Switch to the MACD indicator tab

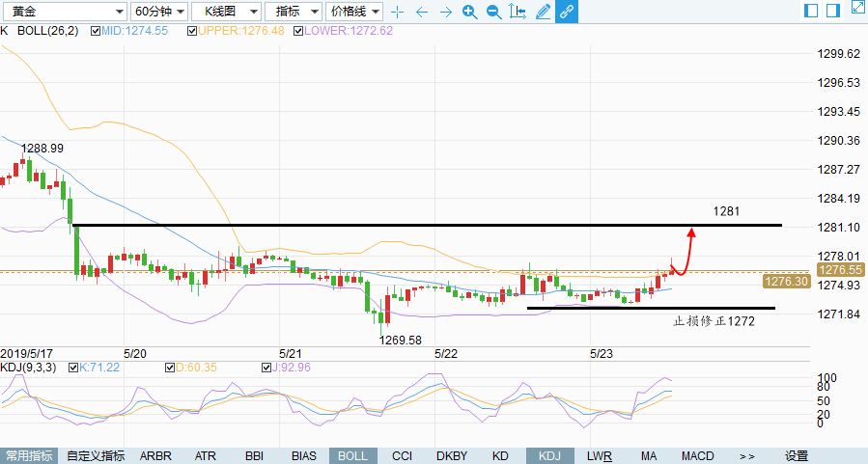(697, 456)
